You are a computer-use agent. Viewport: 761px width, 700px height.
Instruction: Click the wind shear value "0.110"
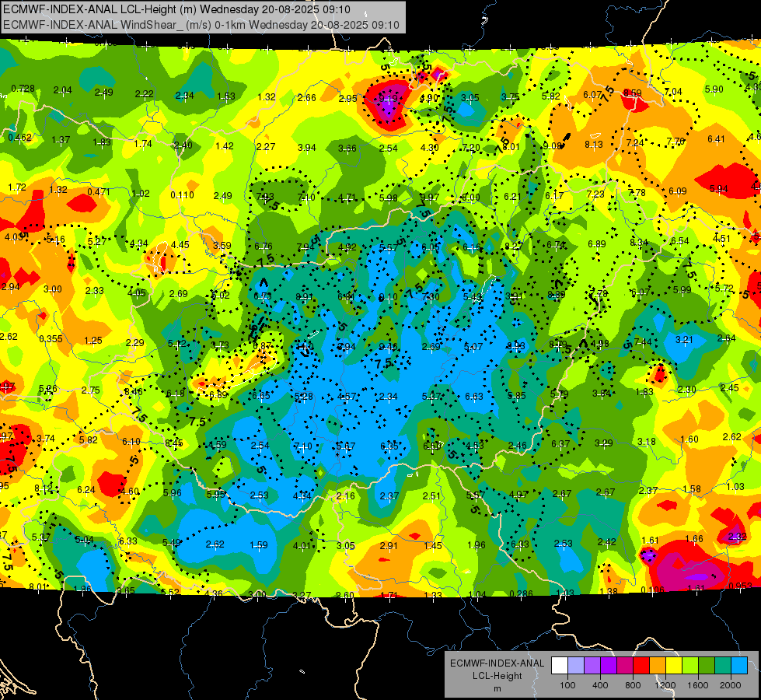coord(182,194)
